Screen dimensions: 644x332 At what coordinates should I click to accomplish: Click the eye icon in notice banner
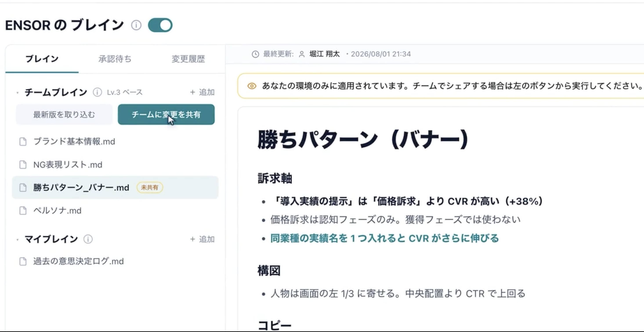click(x=252, y=86)
